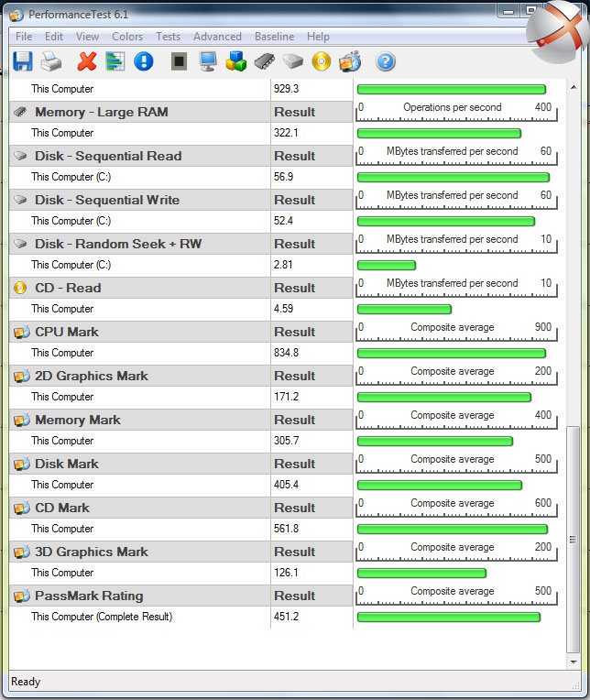Click the Disk - Random Seek result bar
590x700 pixels.
point(386,265)
